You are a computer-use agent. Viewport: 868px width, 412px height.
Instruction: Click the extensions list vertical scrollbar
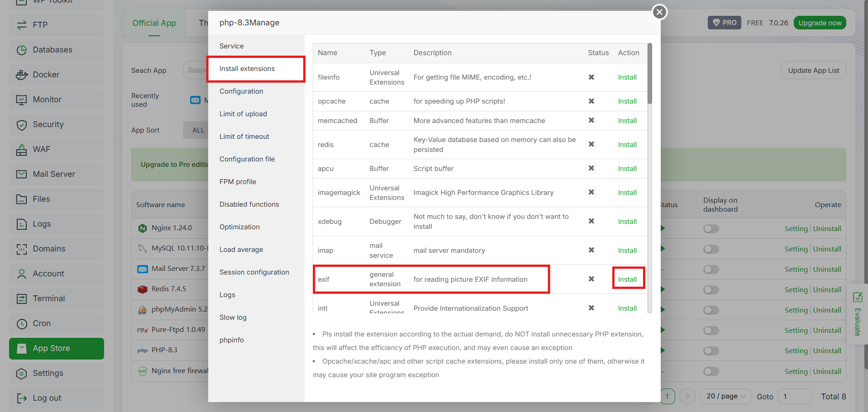tap(650, 74)
